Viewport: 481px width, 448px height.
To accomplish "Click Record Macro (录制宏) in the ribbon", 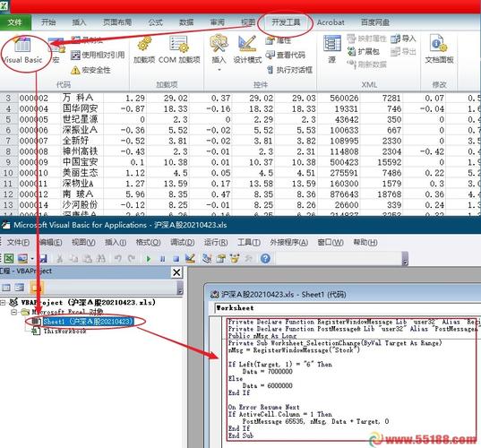I will click(x=87, y=40).
